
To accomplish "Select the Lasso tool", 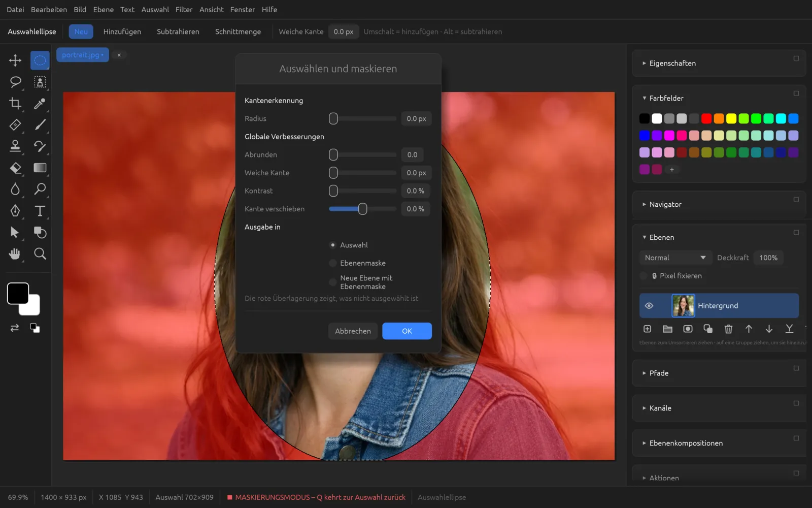I will (x=15, y=82).
